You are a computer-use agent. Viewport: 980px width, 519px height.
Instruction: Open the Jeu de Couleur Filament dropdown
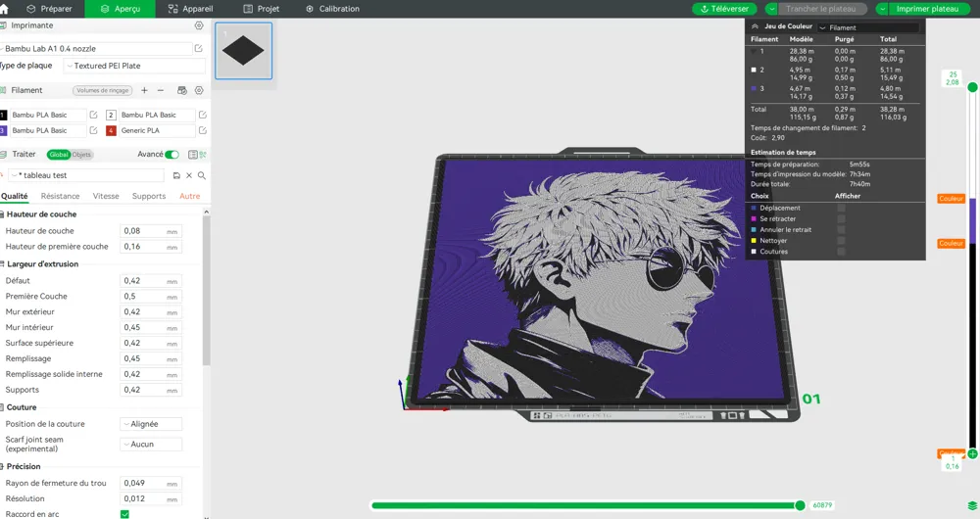[867, 27]
